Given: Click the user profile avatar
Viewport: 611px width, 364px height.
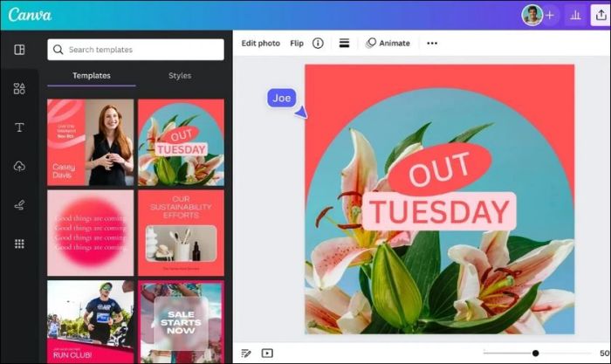Looking at the screenshot, I should click(x=532, y=15).
